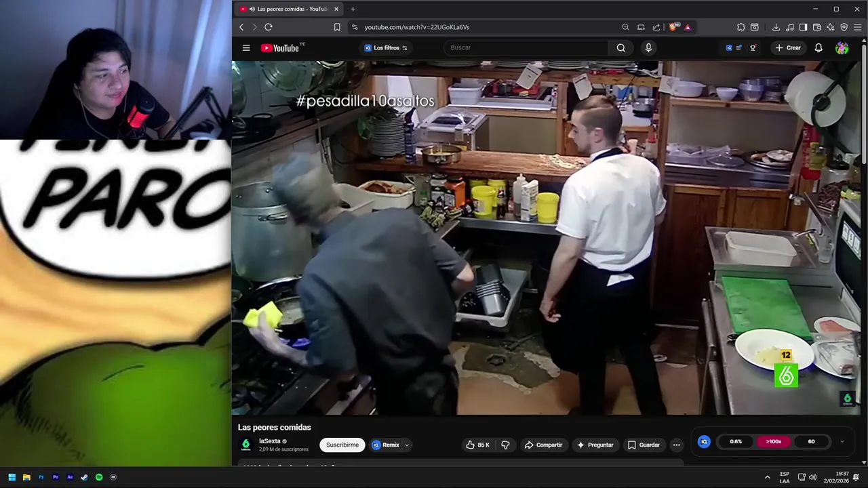The width and height of the screenshot is (868, 488).
Task: Click the Crear button
Action: point(788,47)
